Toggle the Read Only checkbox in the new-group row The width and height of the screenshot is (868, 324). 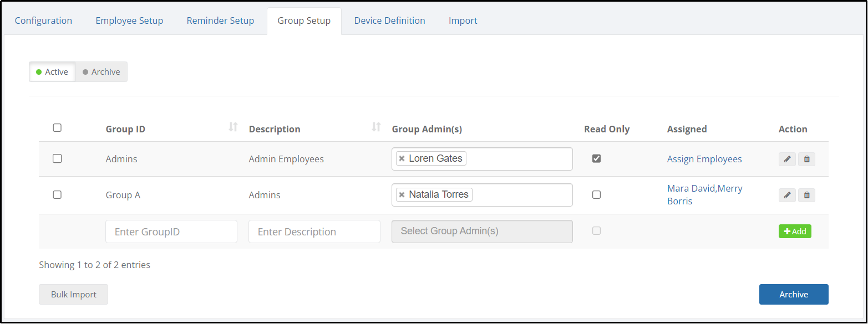596,230
